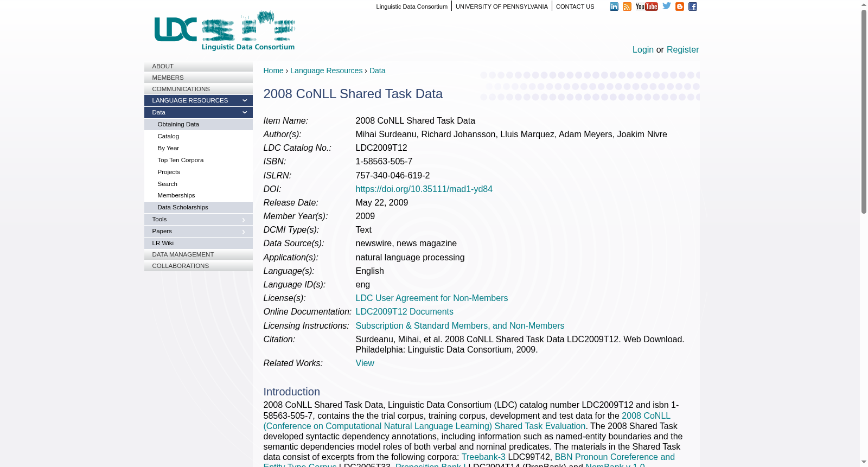The height and width of the screenshot is (467, 868).
Task: Open the Facebook icon
Action: pyautogui.click(x=692, y=7)
